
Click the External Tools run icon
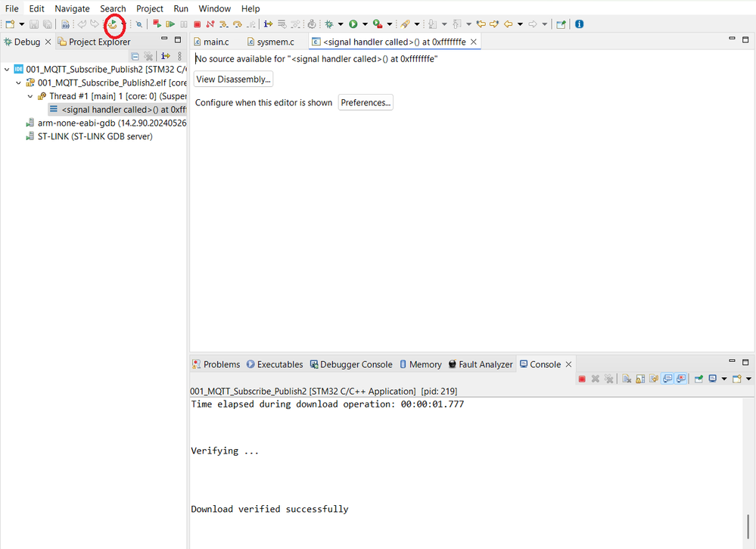coord(378,24)
